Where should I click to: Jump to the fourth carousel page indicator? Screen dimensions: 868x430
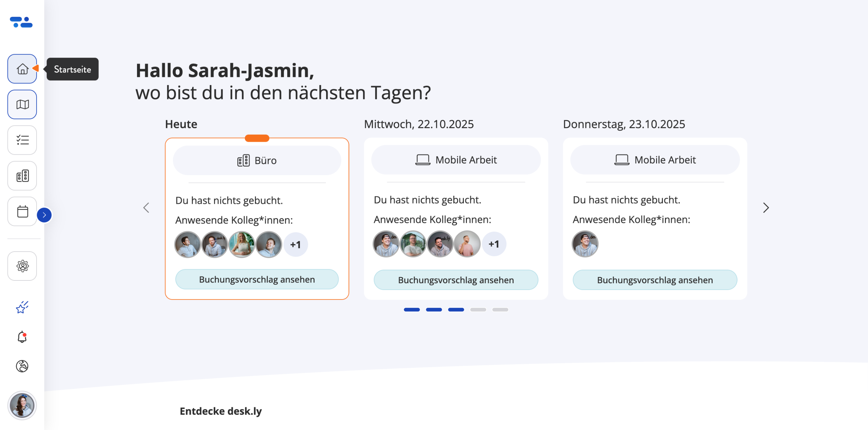point(478,310)
